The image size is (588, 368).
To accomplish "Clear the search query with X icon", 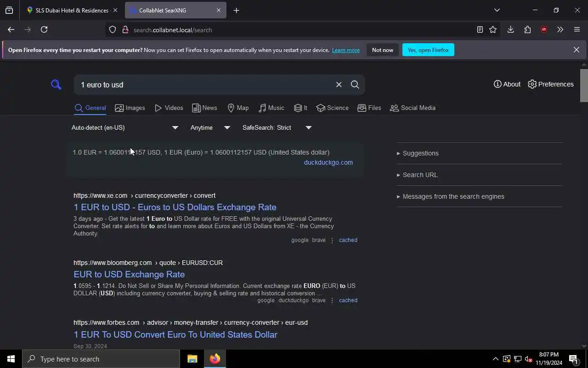I will 339,85.
